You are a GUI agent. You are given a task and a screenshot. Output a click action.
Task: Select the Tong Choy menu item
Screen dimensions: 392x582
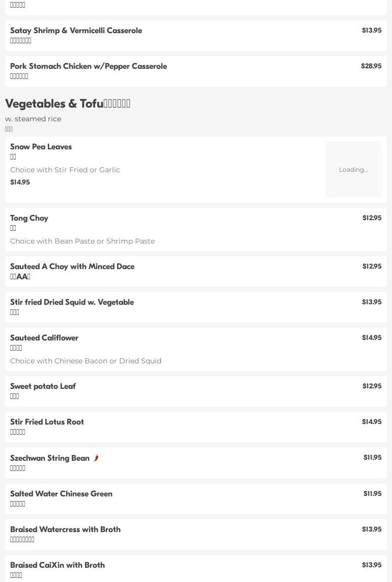tap(29, 218)
